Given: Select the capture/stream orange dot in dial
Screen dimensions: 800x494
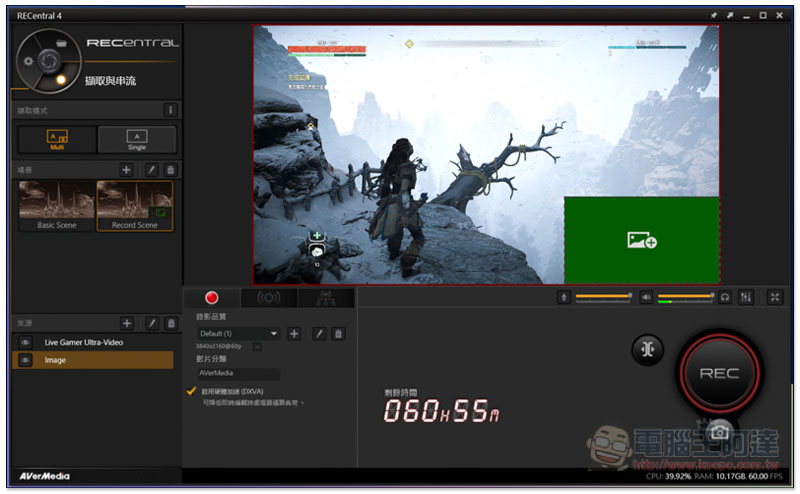Looking at the screenshot, I should coord(61,80).
